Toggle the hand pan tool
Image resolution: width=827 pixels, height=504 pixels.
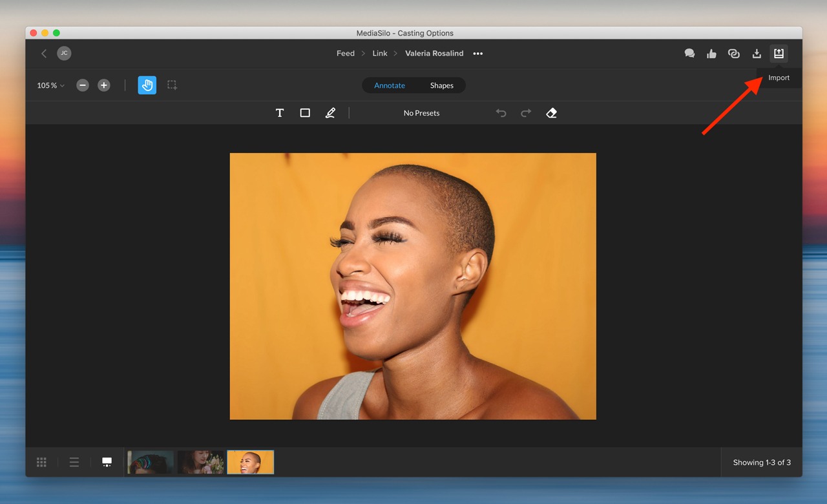click(x=147, y=85)
